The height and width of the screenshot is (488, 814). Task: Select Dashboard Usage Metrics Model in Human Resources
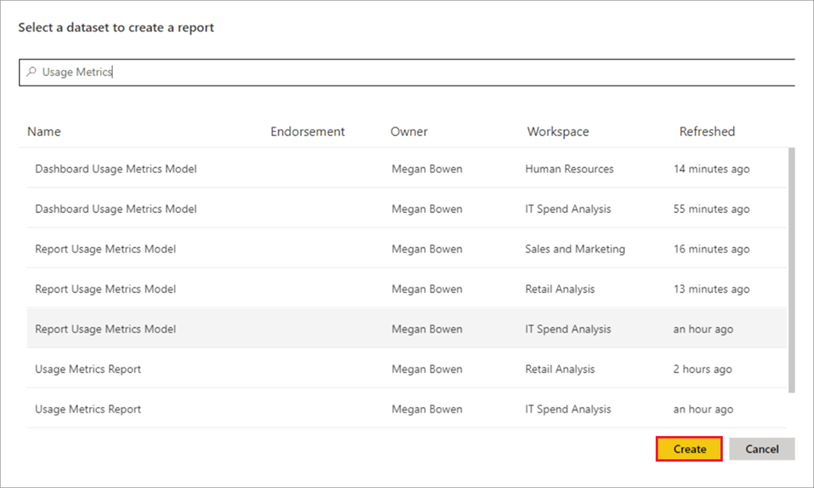point(116,169)
